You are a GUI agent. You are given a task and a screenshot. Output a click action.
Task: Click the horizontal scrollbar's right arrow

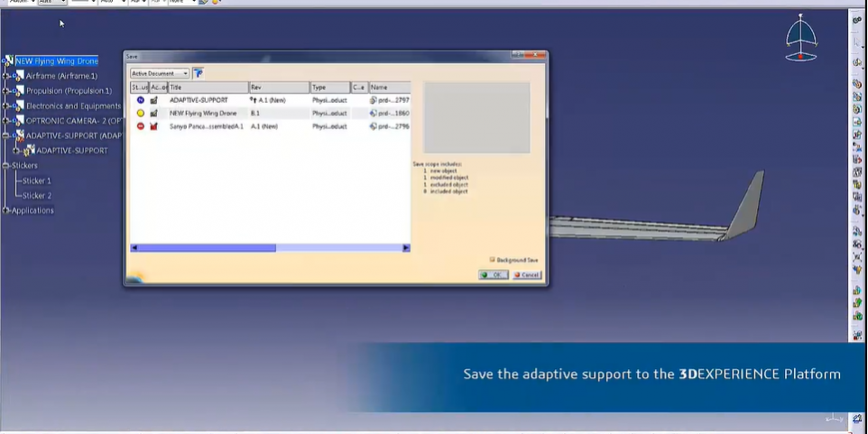tap(406, 248)
